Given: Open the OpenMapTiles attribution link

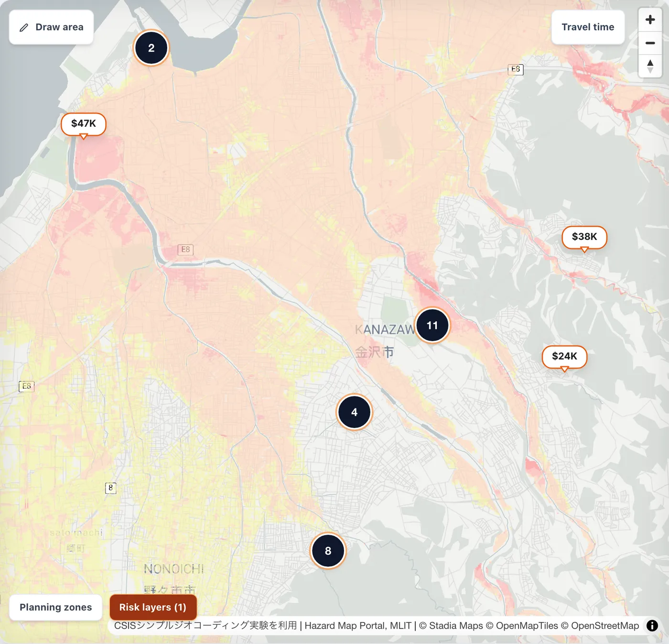Looking at the screenshot, I should pos(522,626).
